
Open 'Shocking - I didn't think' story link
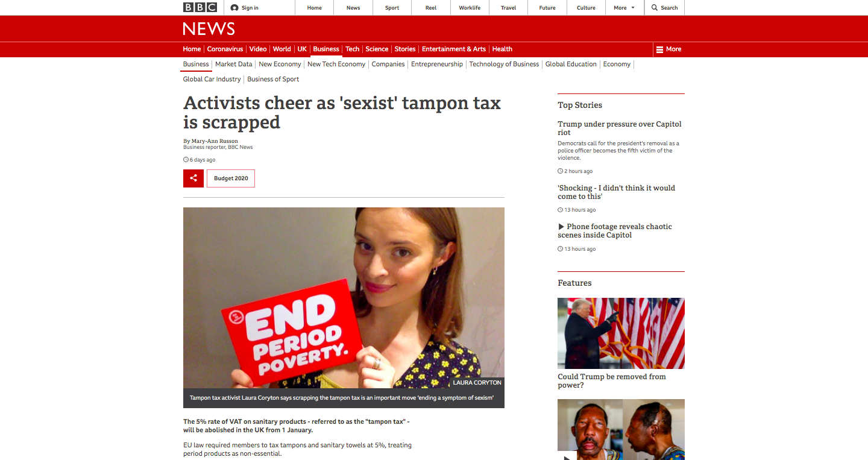click(x=616, y=192)
